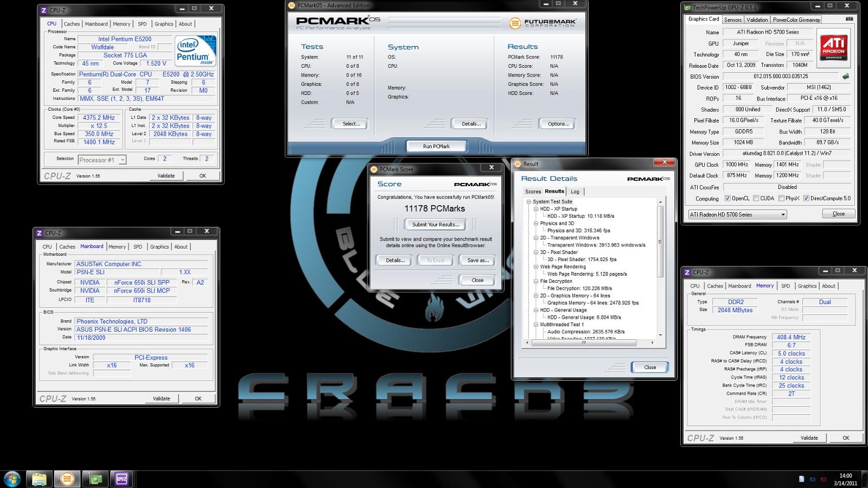Viewport: 868px width, 488px height.
Task: Click the GPU-Z screenshot camera icon
Action: (x=849, y=19)
